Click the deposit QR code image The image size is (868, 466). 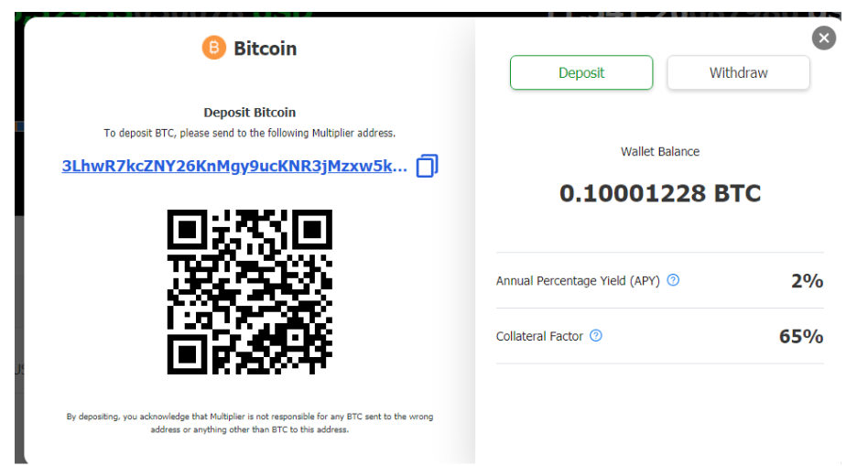pos(250,292)
